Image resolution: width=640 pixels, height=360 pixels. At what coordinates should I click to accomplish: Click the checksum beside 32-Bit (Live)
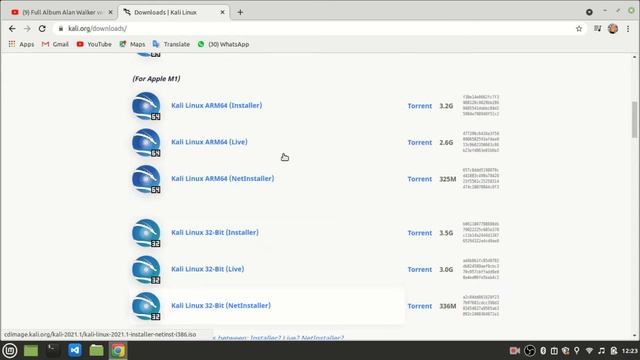[x=481, y=269]
